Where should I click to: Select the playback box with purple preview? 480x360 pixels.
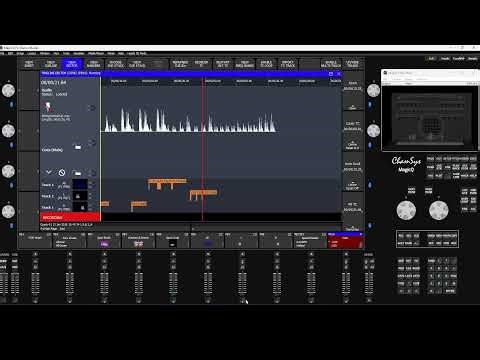click(x=104, y=241)
